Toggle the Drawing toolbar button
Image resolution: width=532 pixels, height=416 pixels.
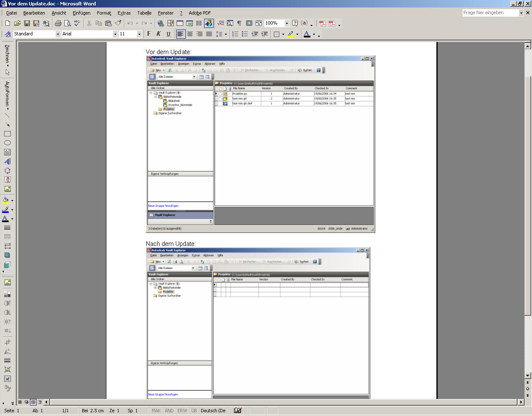(208, 23)
